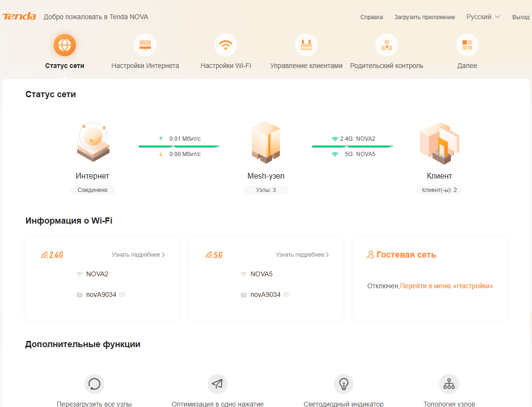The image size is (532, 407).
Task: Click novA9034 password in 2.4G card
Action: click(101, 294)
